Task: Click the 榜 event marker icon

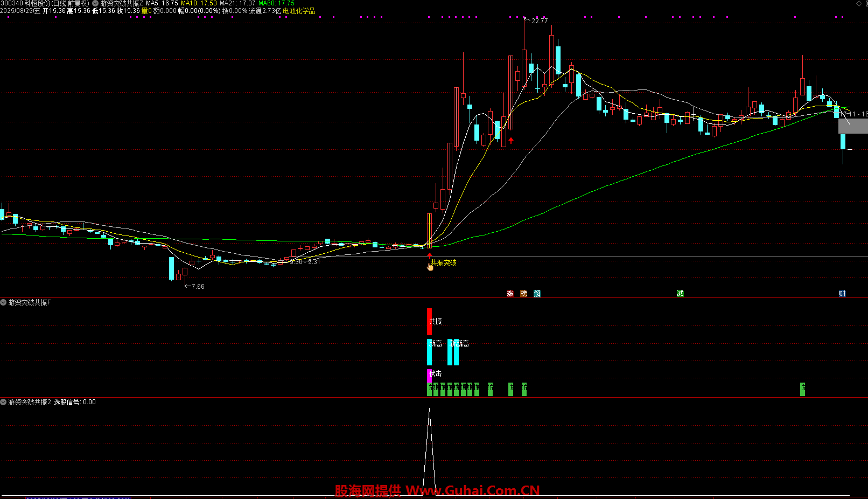Action: pos(523,294)
